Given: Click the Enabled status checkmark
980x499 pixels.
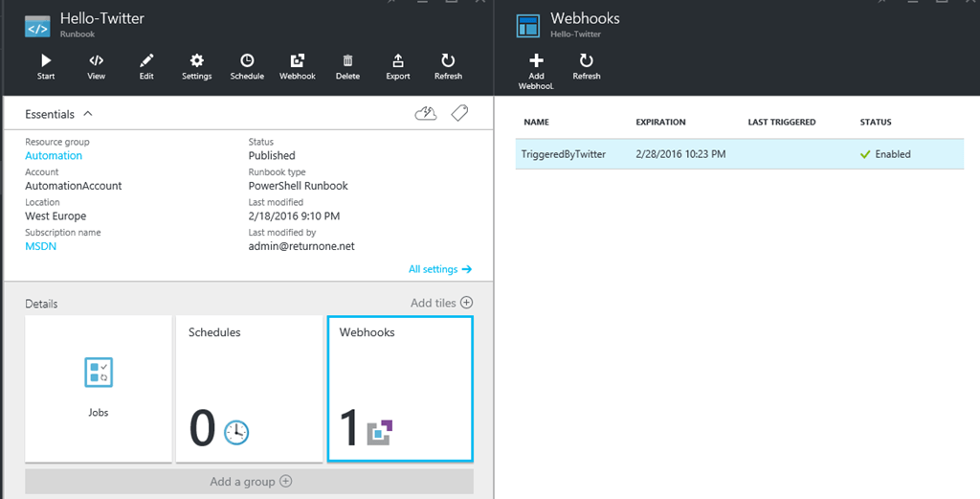Looking at the screenshot, I should [865, 154].
